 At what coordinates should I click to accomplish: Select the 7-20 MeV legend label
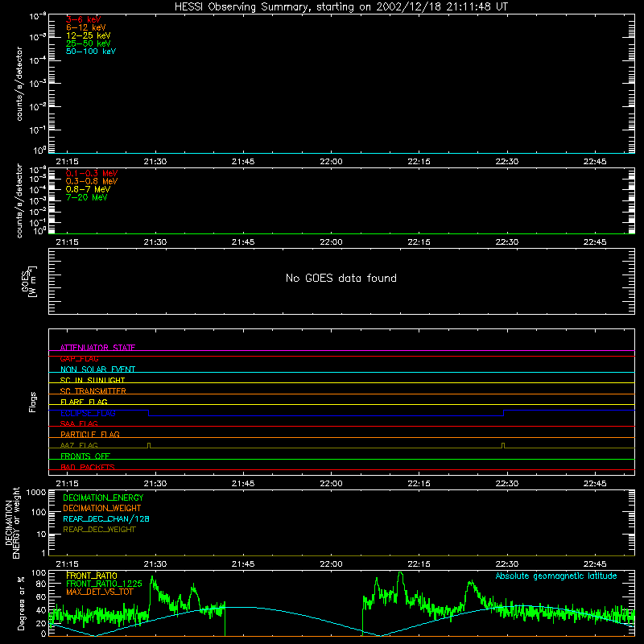tap(86, 197)
